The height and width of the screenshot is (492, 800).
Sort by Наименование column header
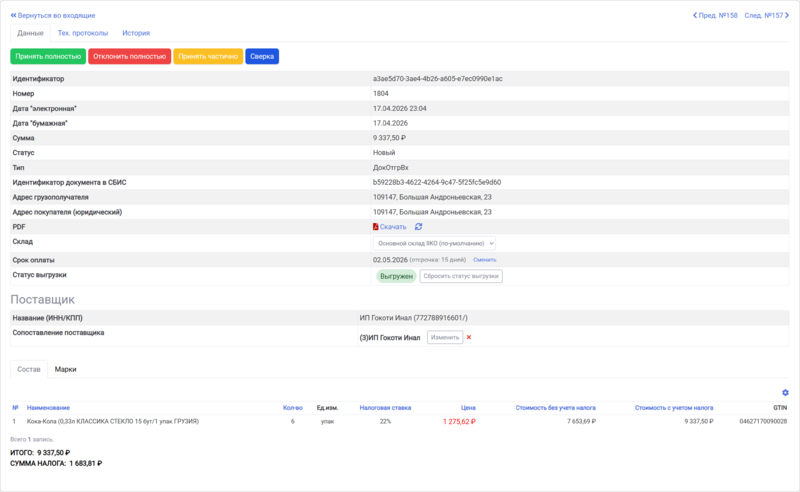pyautogui.click(x=48, y=408)
